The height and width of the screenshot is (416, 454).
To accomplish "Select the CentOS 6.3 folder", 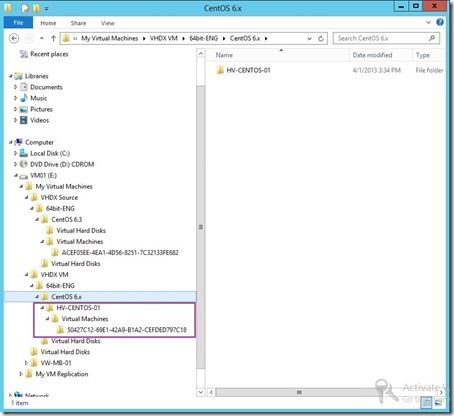I will coord(66,219).
